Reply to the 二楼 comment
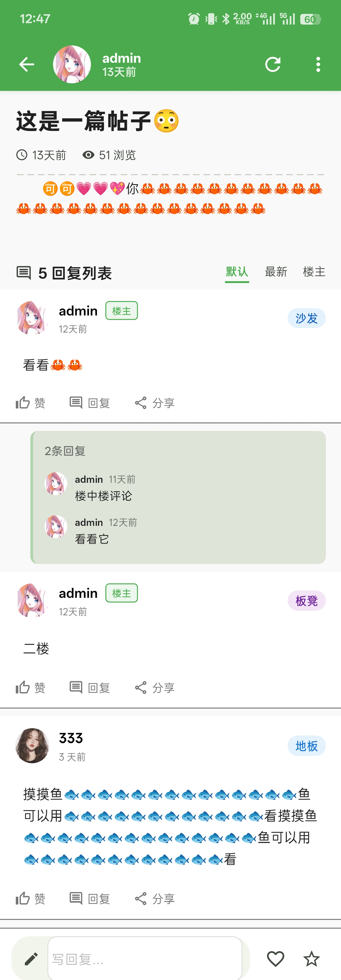Screen dimensions: 341x980 pyautogui.click(x=90, y=687)
